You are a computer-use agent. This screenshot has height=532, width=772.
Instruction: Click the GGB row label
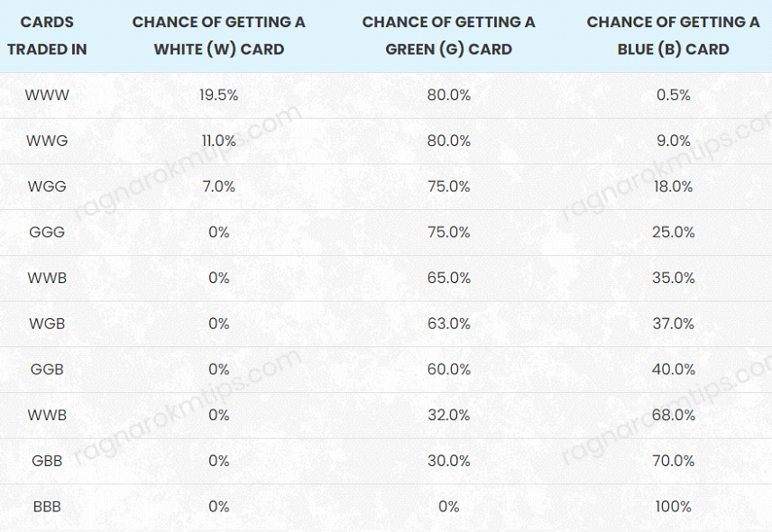click(x=47, y=370)
